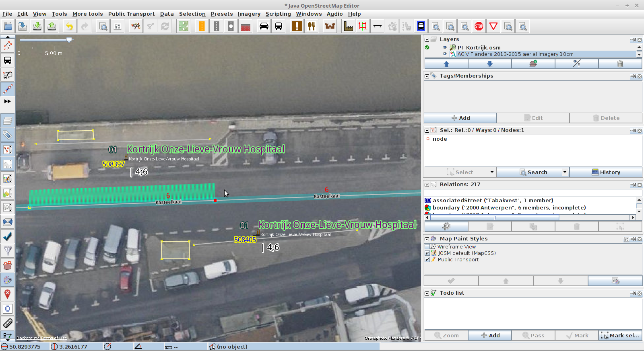
Task: Click the yellow road preset icon
Action: tap(202, 27)
